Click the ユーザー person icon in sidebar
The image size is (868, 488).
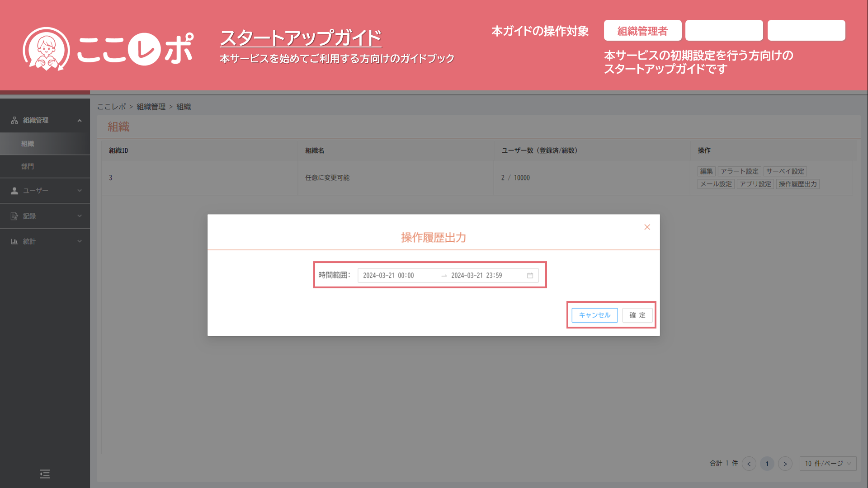14,191
